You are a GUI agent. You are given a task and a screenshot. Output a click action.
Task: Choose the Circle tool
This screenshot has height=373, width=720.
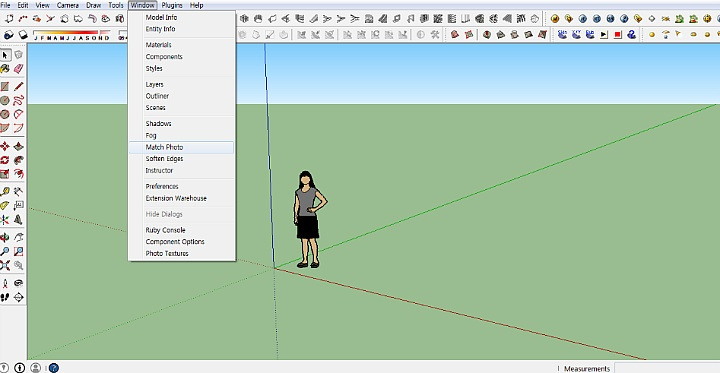coord(5,101)
